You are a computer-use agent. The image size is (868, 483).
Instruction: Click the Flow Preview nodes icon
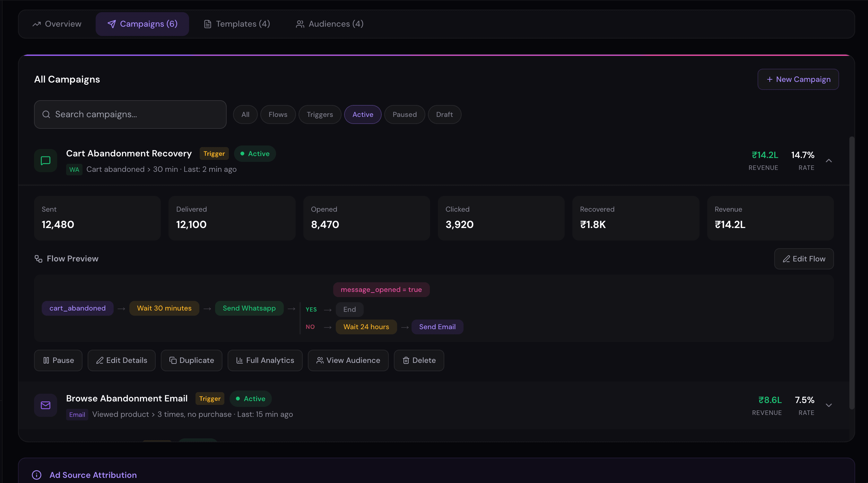(x=39, y=259)
